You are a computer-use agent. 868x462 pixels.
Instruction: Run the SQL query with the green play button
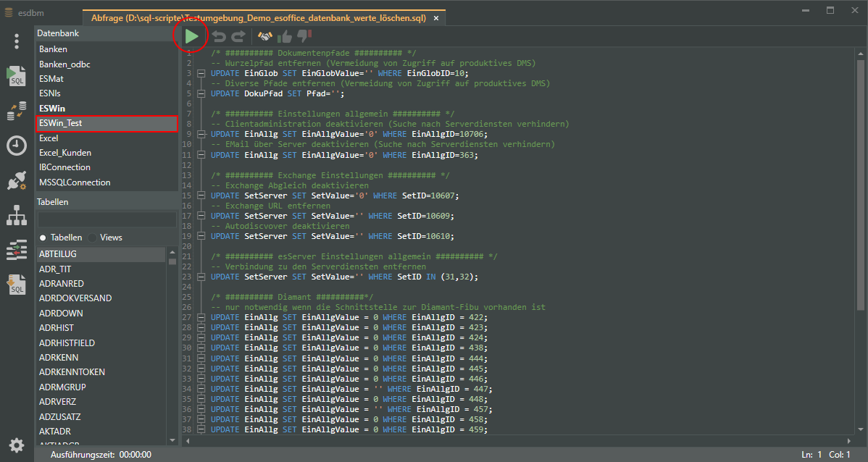(191, 35)
